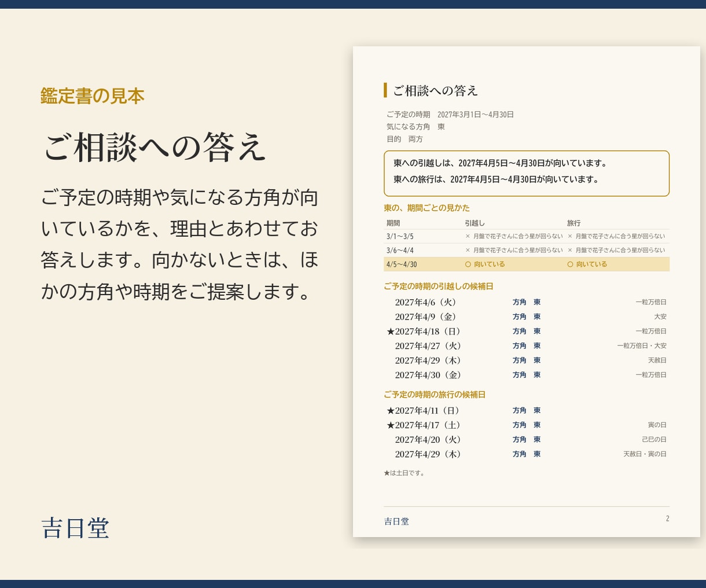This screenshot has height=588, width=706.
Task: Click the ご予定の時期の旅行の候補日 heading
Action: tap(434, 394)
